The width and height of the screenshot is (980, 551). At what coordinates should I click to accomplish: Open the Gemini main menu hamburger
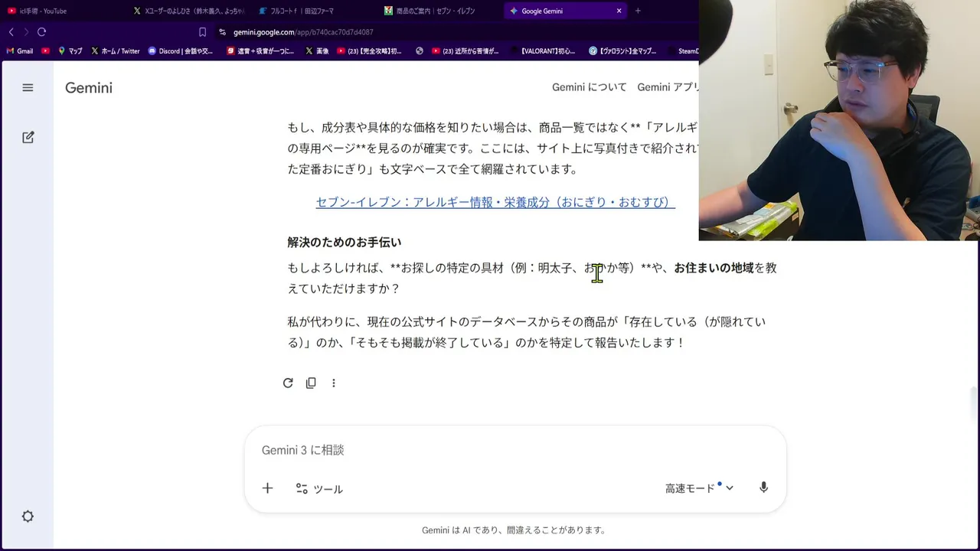pyautogui.click(x=28, y=88)
